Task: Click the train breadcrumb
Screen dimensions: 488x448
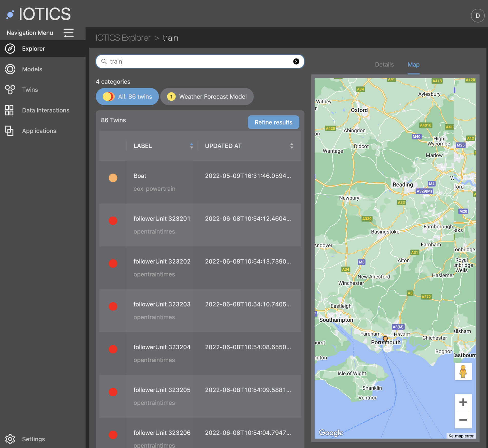Action: click(x=170, y=38)
